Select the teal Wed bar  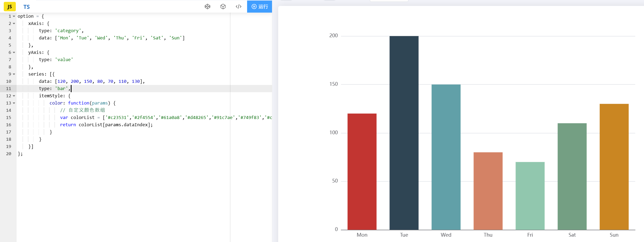[x=446, y=157]
